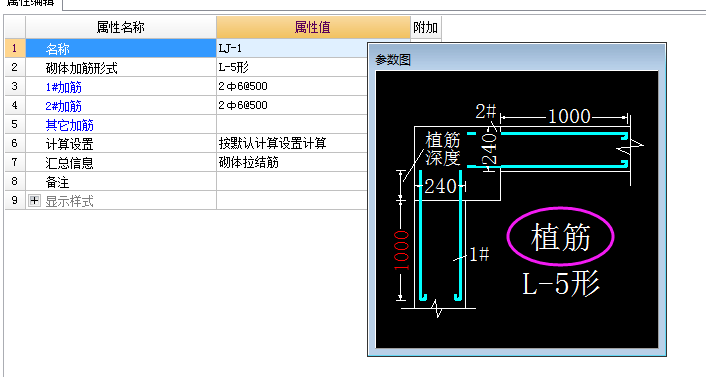Select the 名称 property row
706x377 pixels.
(x=121, y=48)
